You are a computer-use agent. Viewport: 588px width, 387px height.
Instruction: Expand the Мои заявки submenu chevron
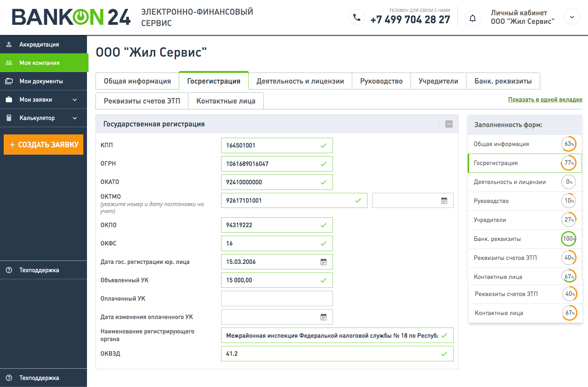pyautogui.click(x=75, y=100)
